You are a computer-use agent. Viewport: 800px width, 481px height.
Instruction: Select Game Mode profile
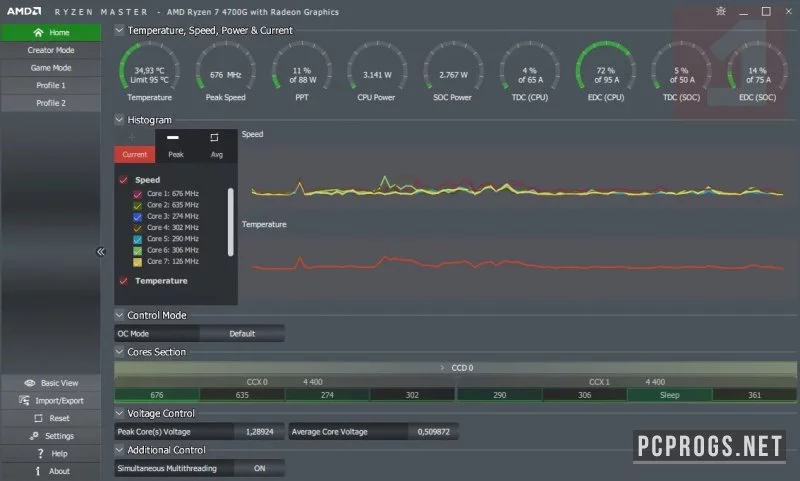51,68
